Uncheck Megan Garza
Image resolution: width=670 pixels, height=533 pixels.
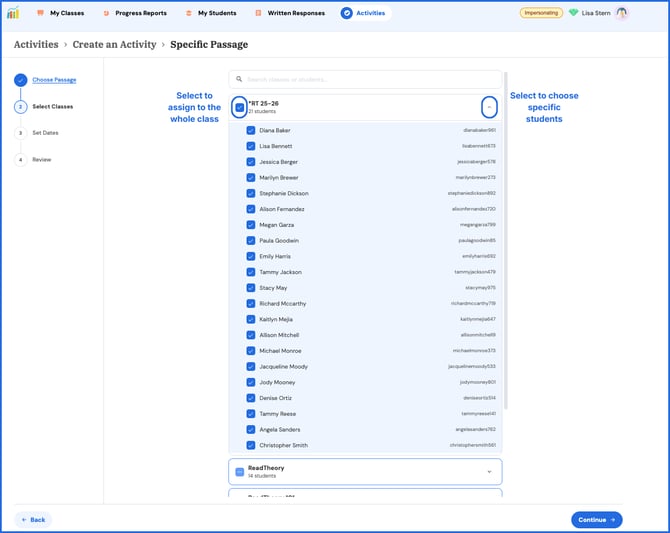251,225
